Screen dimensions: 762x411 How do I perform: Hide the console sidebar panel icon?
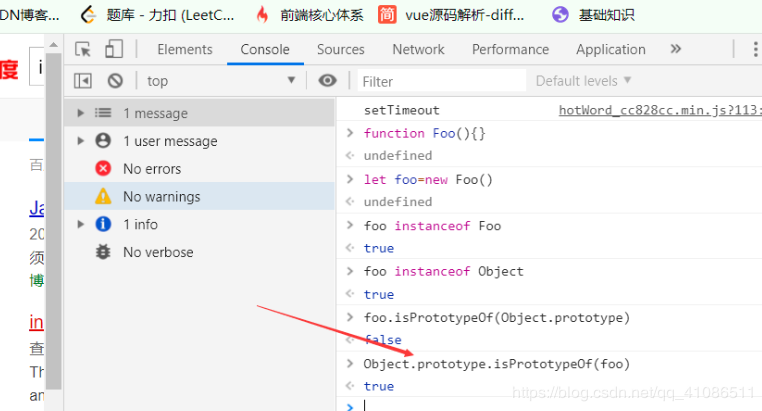83,81
